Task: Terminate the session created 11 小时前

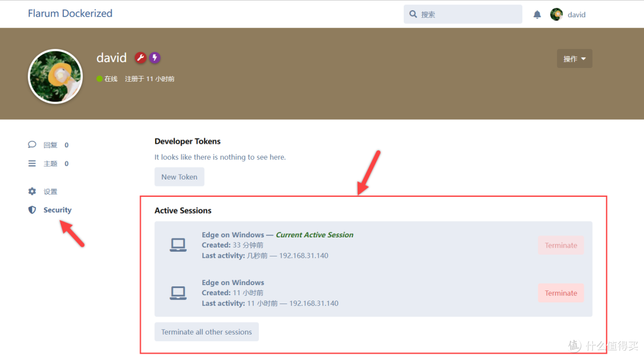Action: pyautogui.click(x=561, y=293)
